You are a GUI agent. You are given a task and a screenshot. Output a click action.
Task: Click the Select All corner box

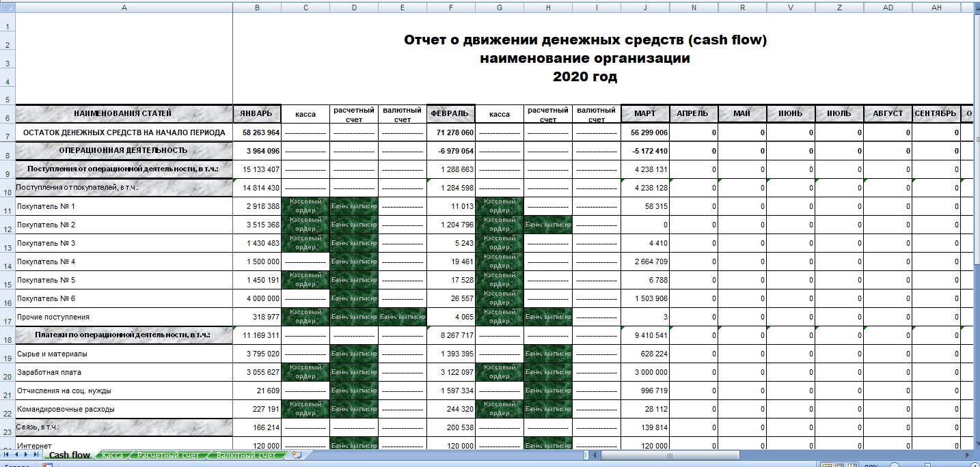(8, 8)
